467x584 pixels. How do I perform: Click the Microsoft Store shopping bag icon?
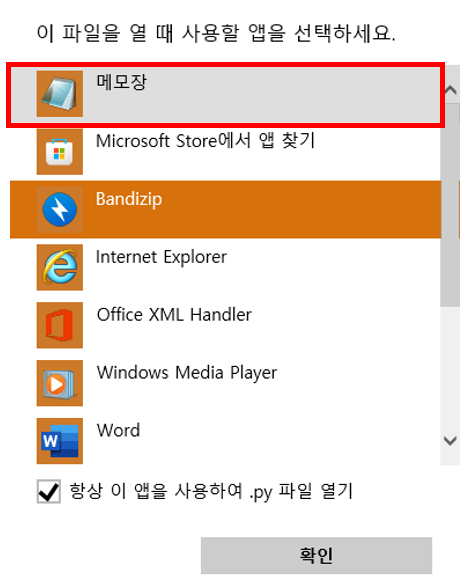click(x=60, y=152)
